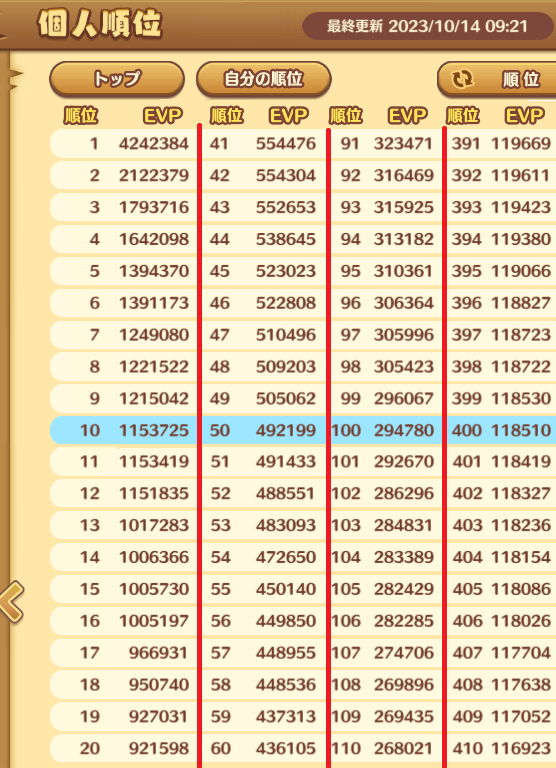Select rank 91 entry with 323471

coord(386,144)
